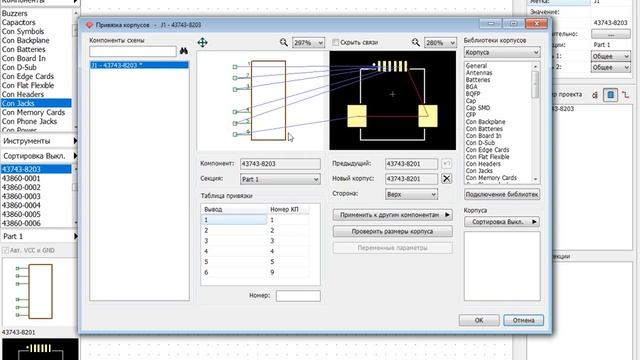Select Con Headers in footprint libraries list

pos(483,164)
